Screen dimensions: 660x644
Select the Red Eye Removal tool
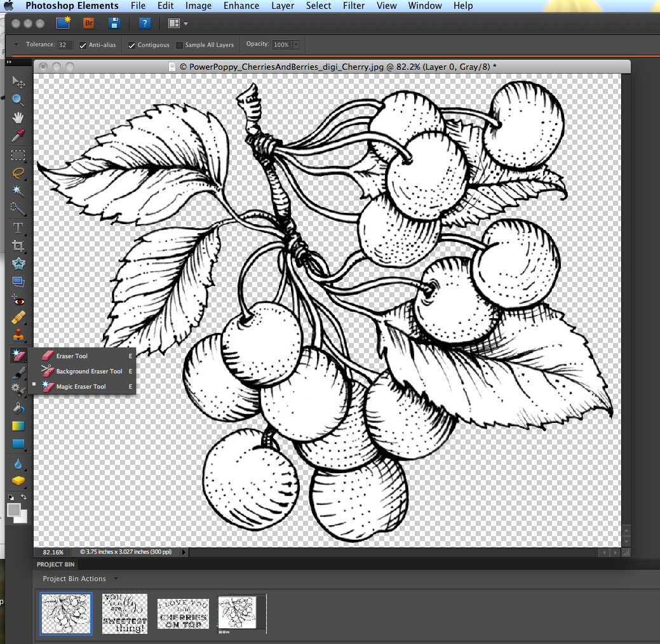pos(18,300)
